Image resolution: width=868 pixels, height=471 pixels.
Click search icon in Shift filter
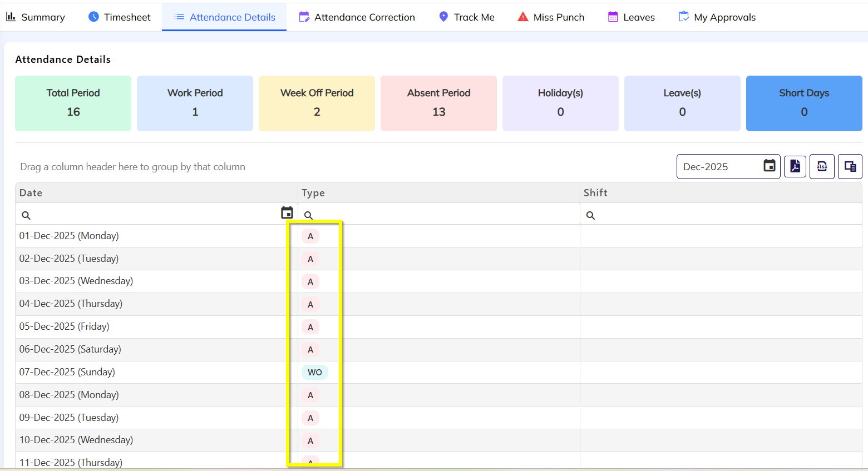click(590, 215)
